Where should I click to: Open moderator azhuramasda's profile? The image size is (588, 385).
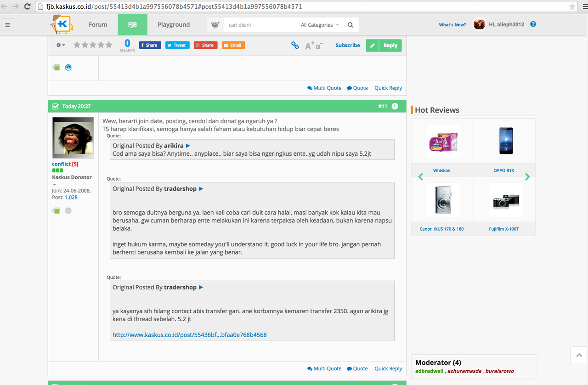pyautogui.click(x=464, y=371)
